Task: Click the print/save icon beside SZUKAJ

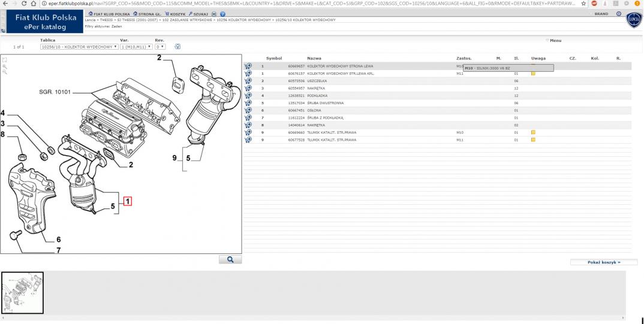Action: pos(214,14)
